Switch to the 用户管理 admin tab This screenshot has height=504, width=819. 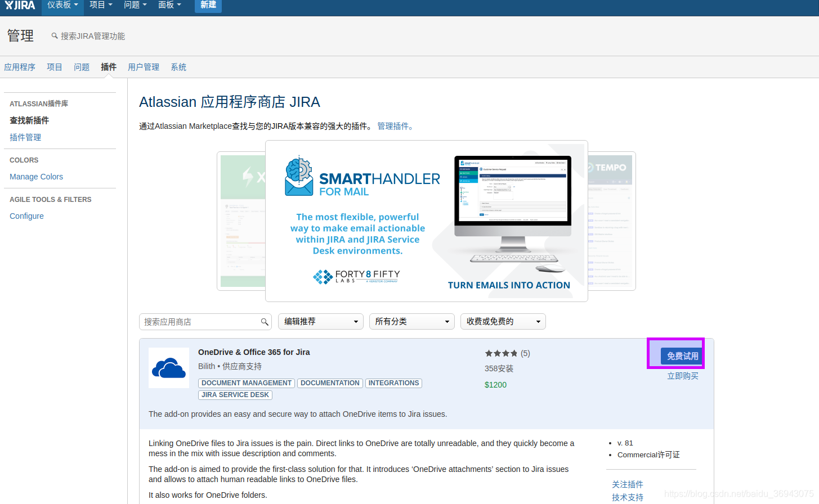(144, 67)
